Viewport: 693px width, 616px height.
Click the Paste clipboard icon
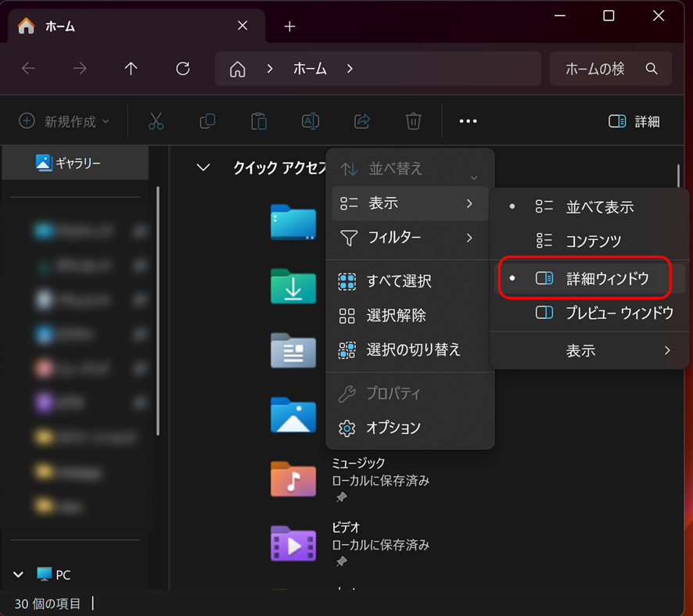(259, 121)
